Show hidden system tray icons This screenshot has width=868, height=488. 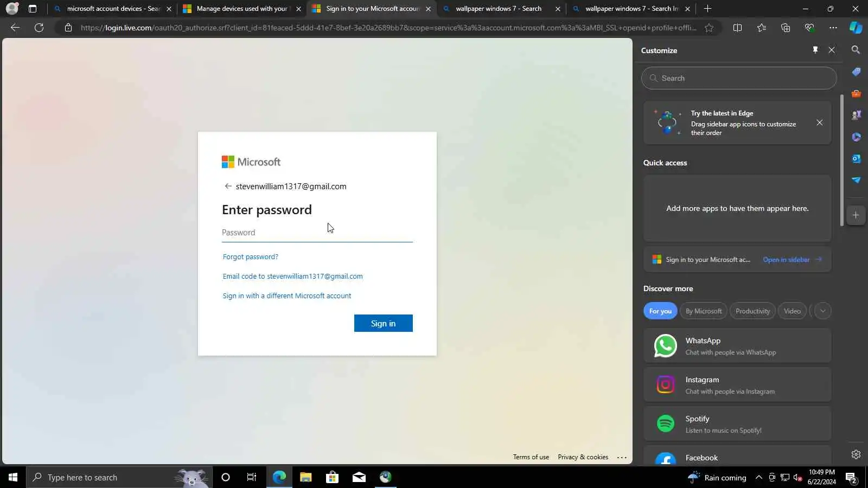tap(758, 477)
